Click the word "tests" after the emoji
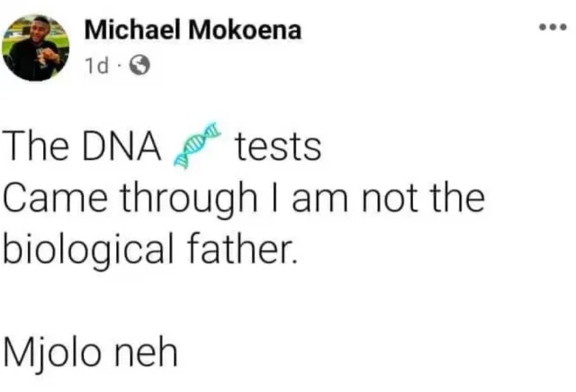Viewport: 576px width, 392px height. pyautogui.click(x=277, y=147)
